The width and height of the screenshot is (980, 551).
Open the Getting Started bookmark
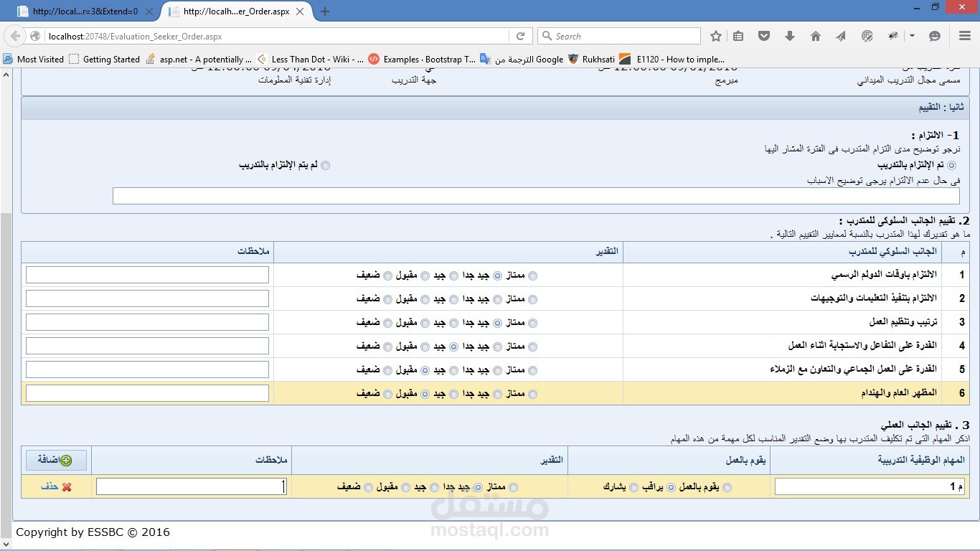[x=104, y=60]
